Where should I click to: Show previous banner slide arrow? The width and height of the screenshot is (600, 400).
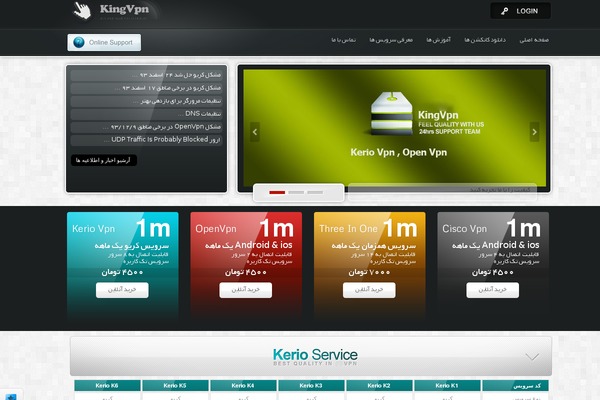tap(255, 132)
